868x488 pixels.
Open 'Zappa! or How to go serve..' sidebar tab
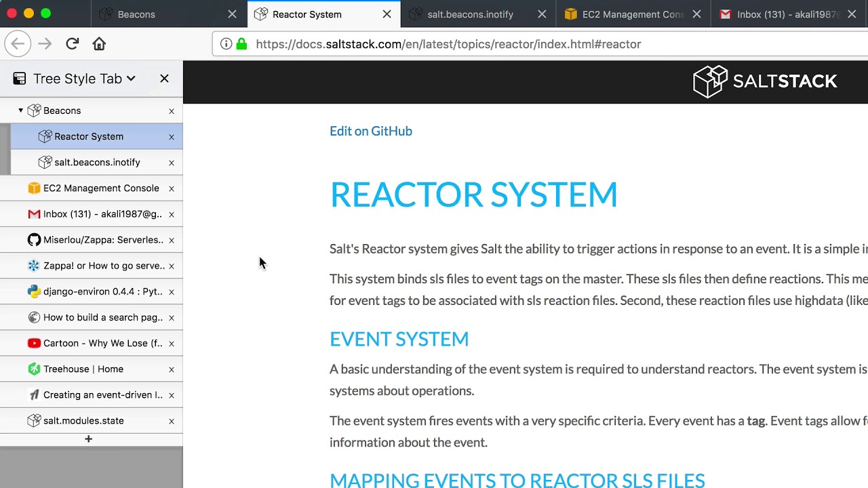click(92, 265)
